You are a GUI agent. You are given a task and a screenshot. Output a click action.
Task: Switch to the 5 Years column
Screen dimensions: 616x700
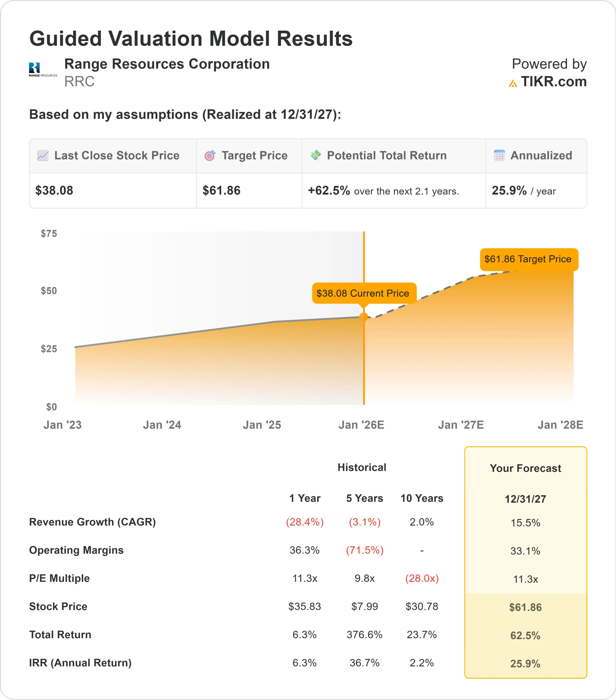pos(364,498)
